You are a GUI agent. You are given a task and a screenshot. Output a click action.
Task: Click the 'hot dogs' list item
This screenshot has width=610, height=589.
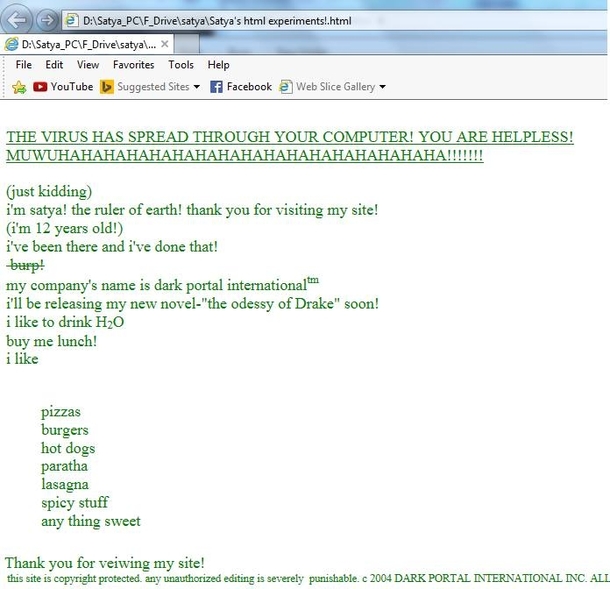click(68, 448)
